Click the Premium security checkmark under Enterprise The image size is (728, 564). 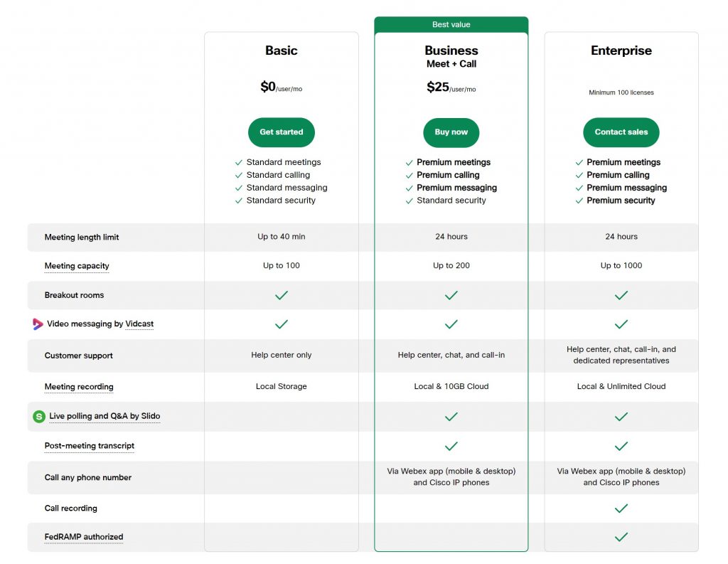point(579,201)
